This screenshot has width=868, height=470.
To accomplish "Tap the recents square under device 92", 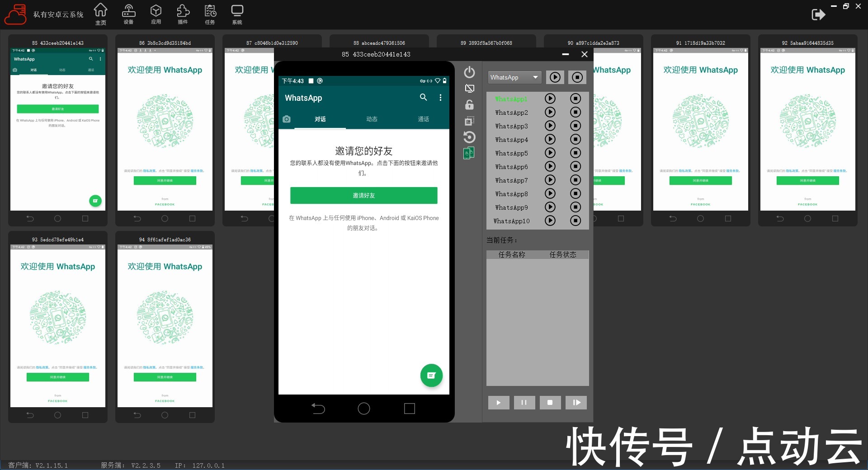I will [835, 218].
